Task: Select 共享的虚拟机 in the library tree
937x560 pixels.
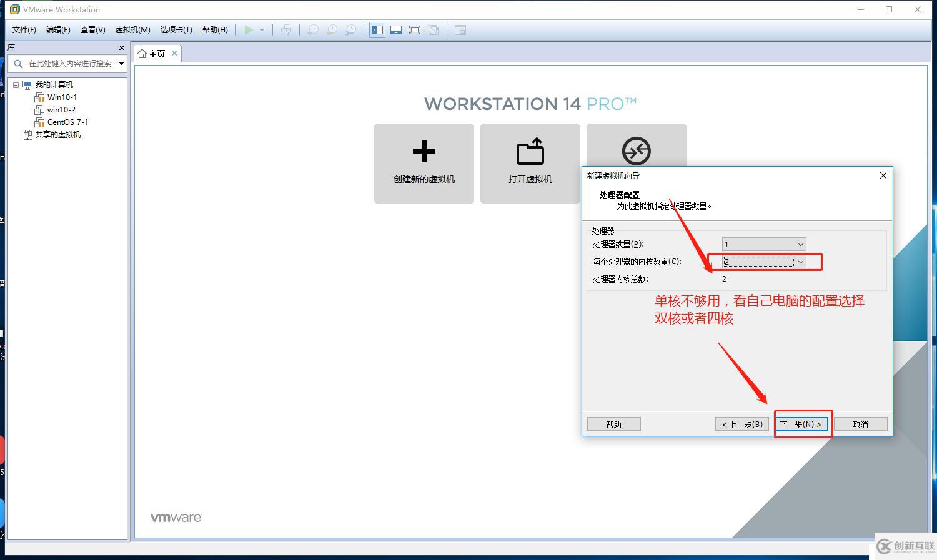Action: click(x=57, y=135)
